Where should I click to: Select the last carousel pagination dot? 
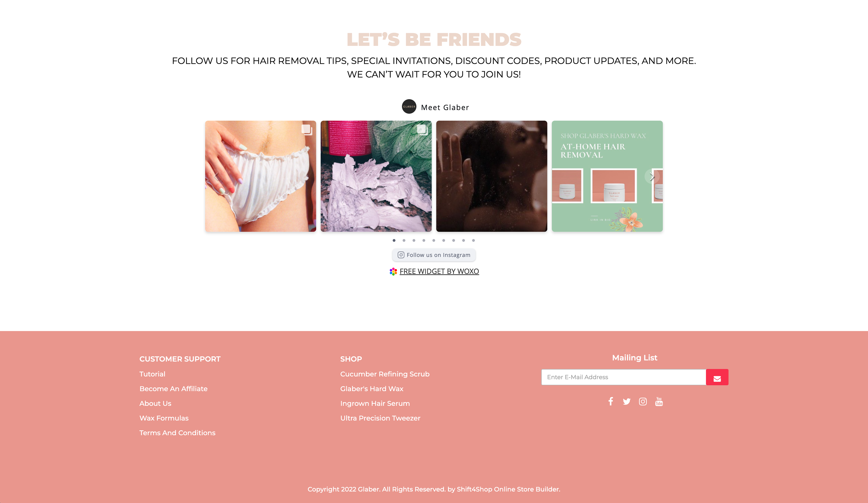pos(474,240)
